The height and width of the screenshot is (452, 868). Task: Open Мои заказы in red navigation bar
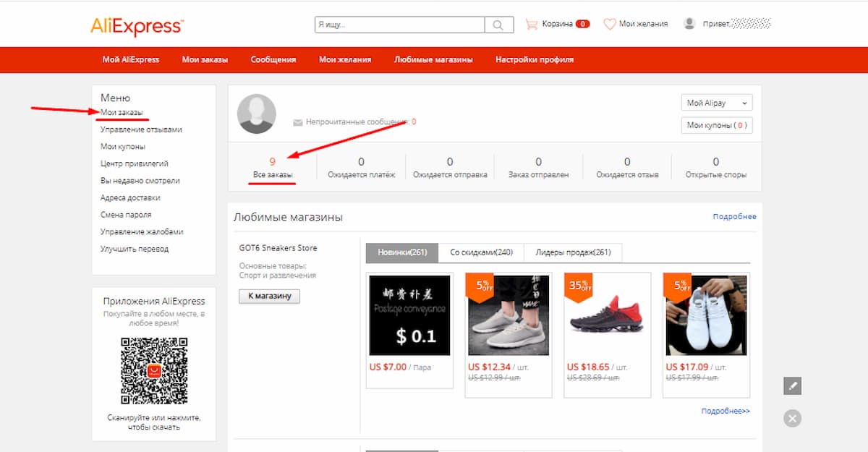click(205, 59)
